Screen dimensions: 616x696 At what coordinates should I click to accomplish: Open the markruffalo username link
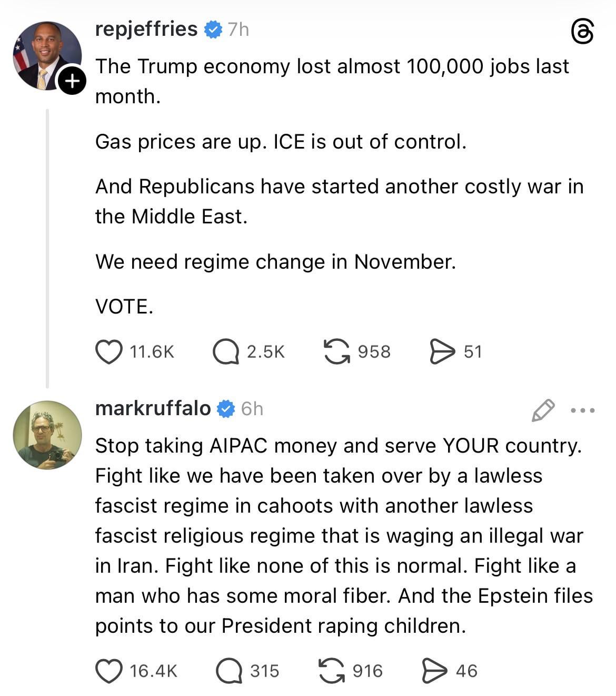click(x=153, y=408)
